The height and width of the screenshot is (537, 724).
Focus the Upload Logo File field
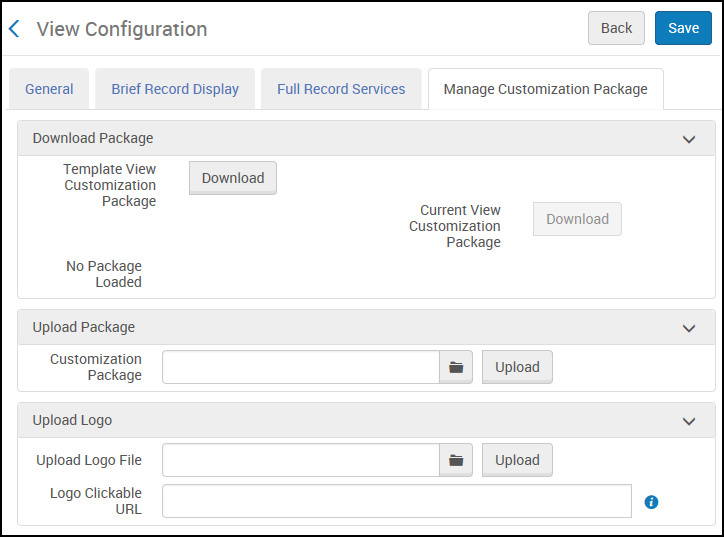point(301,460)
